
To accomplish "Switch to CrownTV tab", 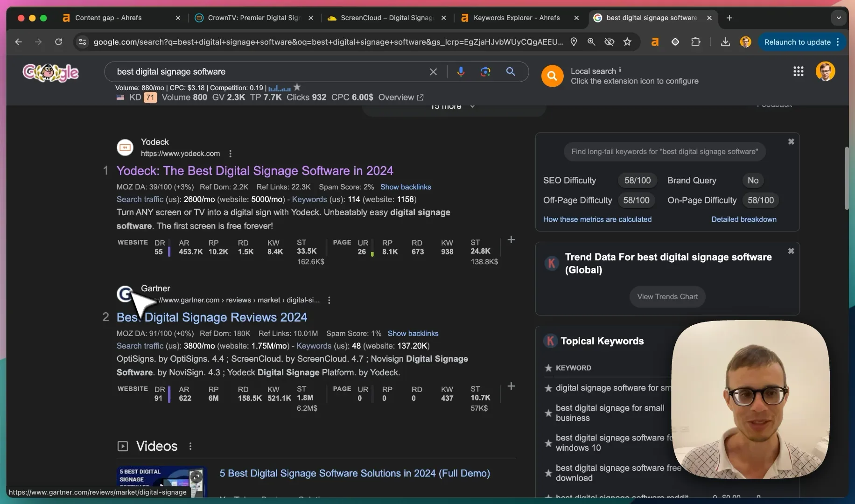I will [254, 18].
